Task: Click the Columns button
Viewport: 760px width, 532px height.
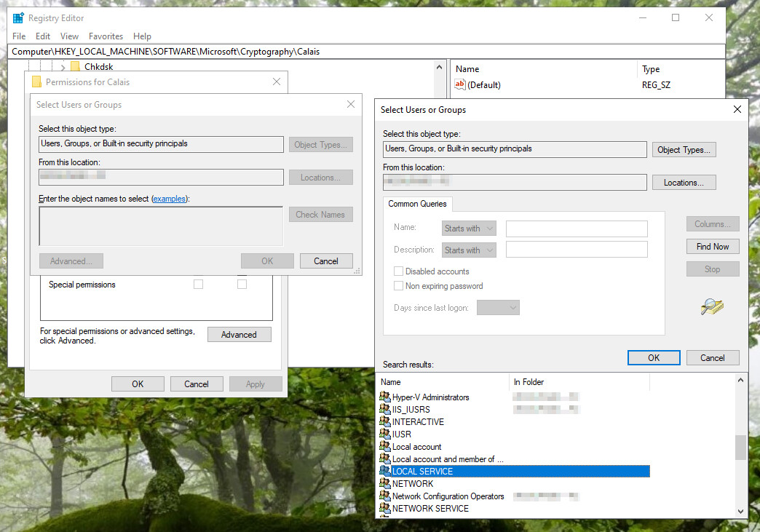Action: point(713,224)
